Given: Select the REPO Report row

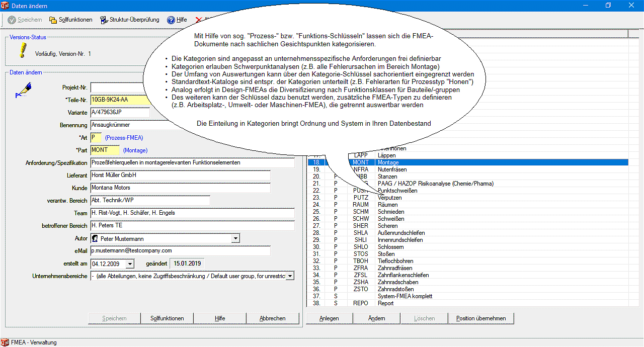Looking at the screenshot, I should [467, 303].
